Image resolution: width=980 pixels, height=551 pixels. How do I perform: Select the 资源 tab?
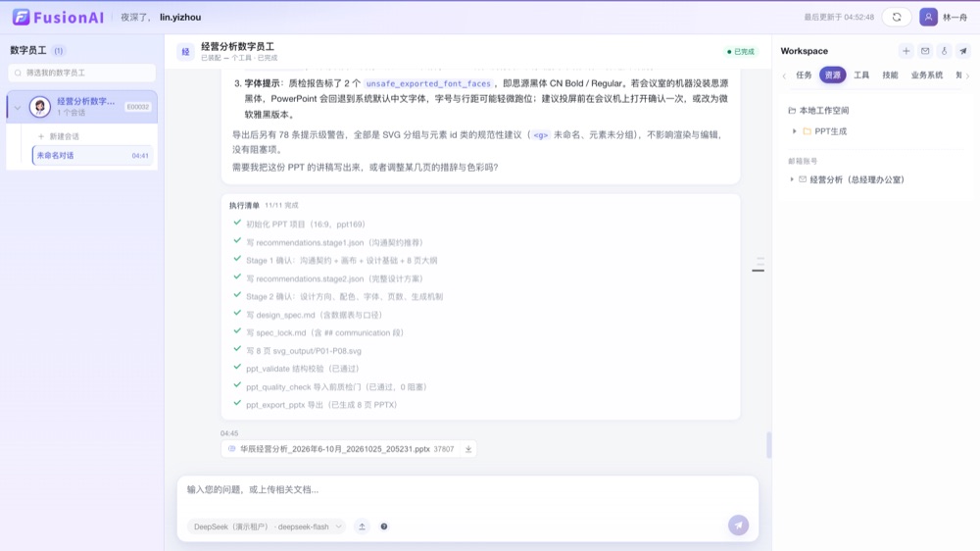[x=832, y=75]
